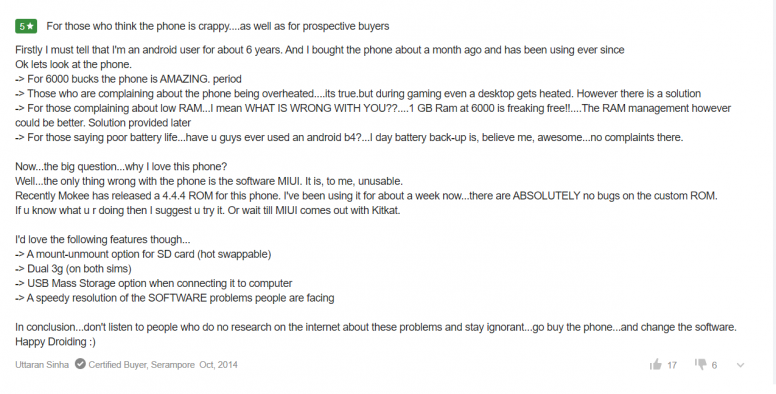The image size is (776, 394).
Task: Click the 'Recently Mokee has released' sentence
Action: pyautogui.click(x=366, y=196)
